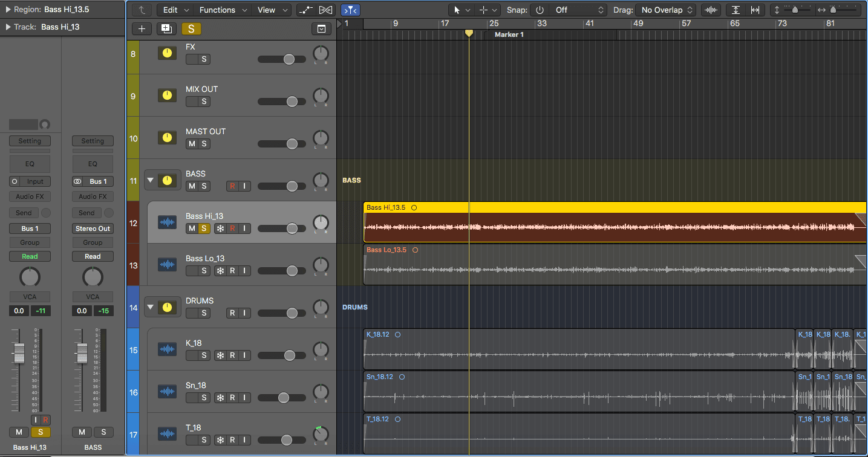Click the Setting button on Bass Hi_13 strip
868x457 pixels.
[30, 141]
